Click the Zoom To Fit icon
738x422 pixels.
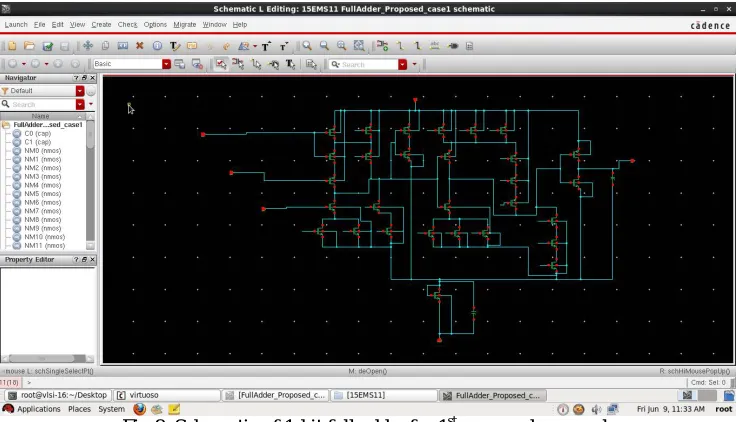[341, 46]
